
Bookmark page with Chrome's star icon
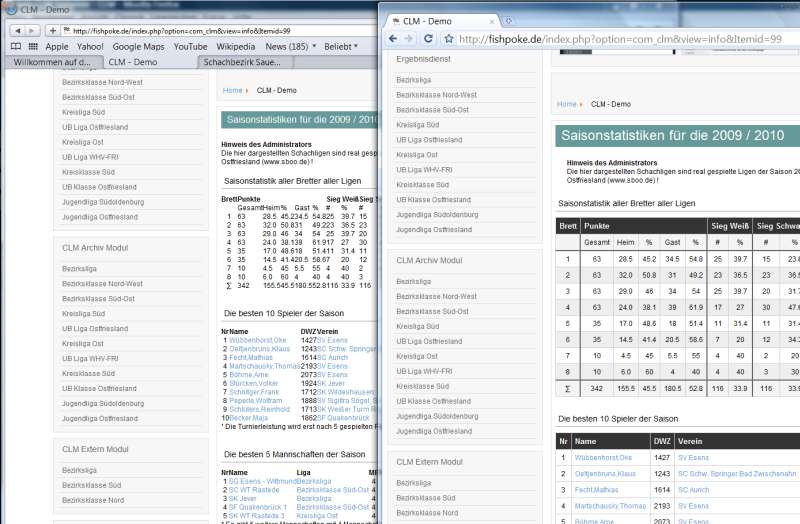pyautogui.click(x=447, y=38)
